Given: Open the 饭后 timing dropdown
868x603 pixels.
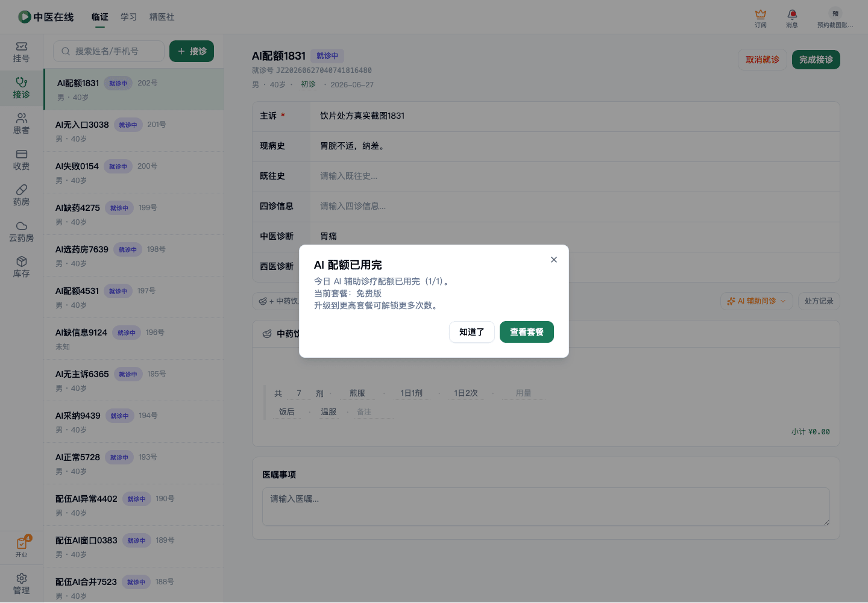Looking at the screenshot, I should pyautogui.click(x=287, y=412).
